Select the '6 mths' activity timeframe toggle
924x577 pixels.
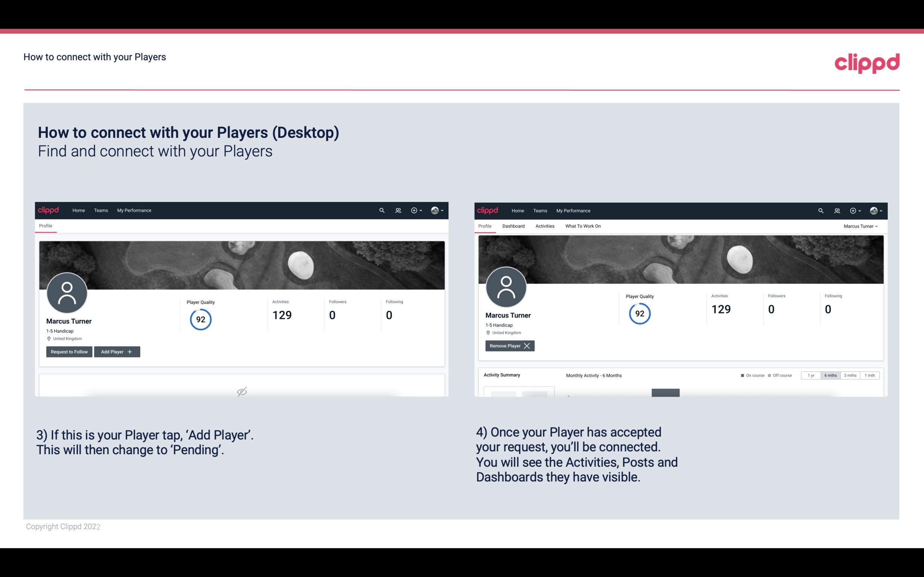point(831,374)
